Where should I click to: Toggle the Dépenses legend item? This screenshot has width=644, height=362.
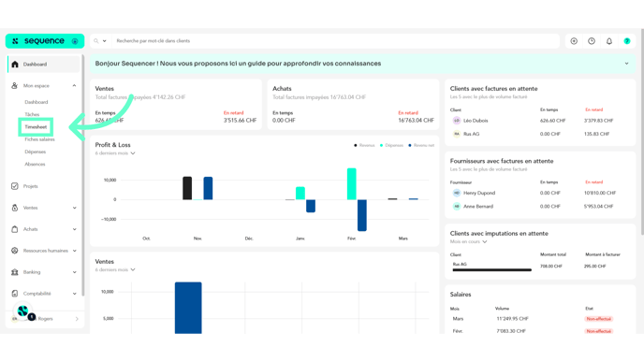coord(391,145)
